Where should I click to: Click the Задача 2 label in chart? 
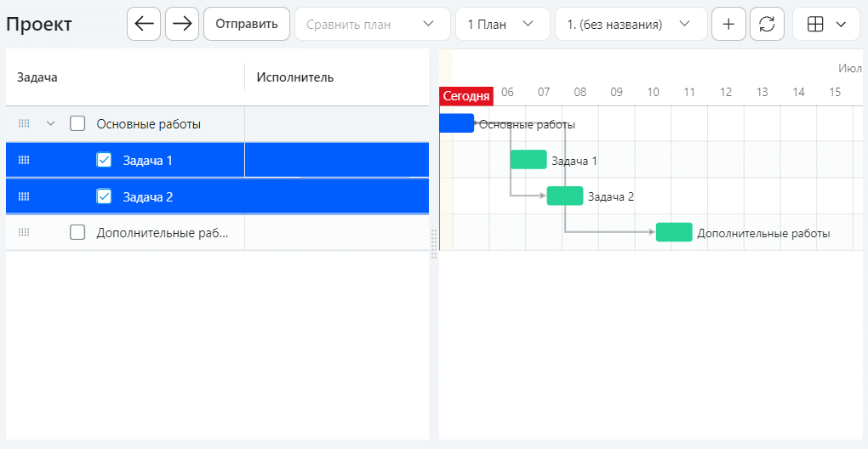[x=611, y=196]
